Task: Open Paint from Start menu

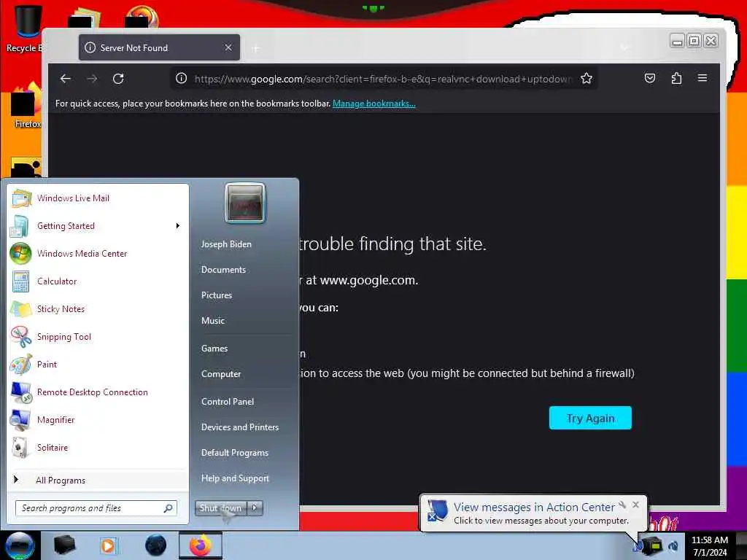Action: tap(98, 365)
